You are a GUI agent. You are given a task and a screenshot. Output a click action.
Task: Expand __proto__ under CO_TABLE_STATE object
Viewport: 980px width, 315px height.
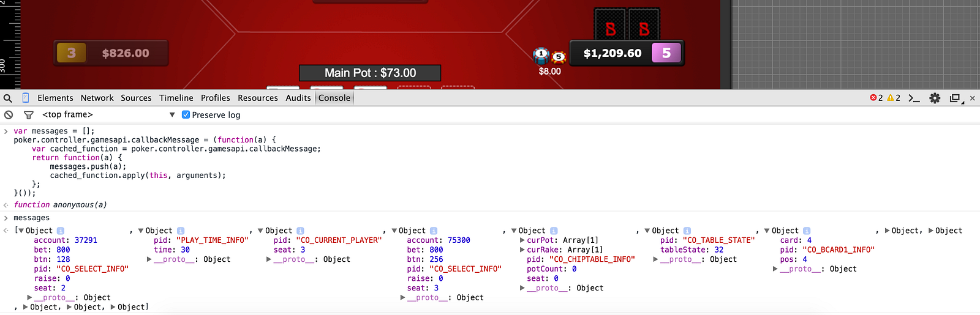(656, 259)
